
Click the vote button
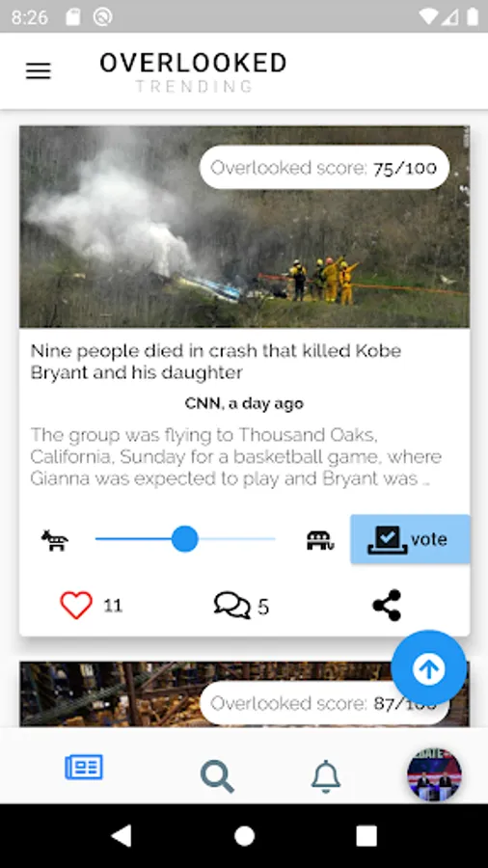(x=410, y=539)
